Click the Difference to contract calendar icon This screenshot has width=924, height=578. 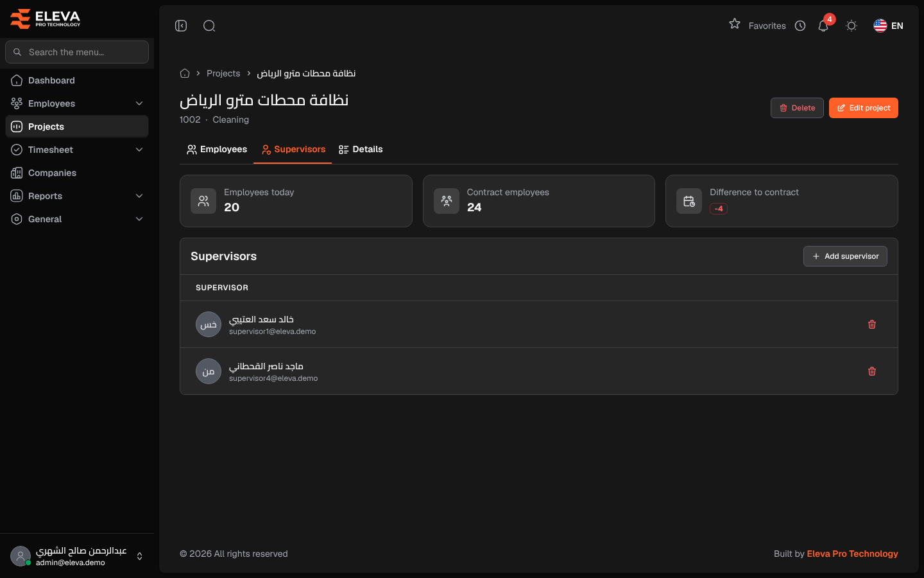(689, 201)
